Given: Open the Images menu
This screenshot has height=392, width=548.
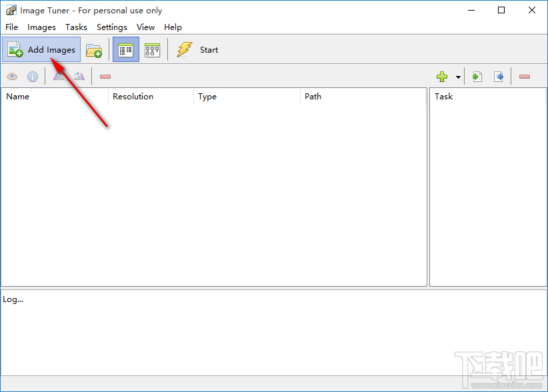Looking at the screenshot, I should [x=41, y=27].
